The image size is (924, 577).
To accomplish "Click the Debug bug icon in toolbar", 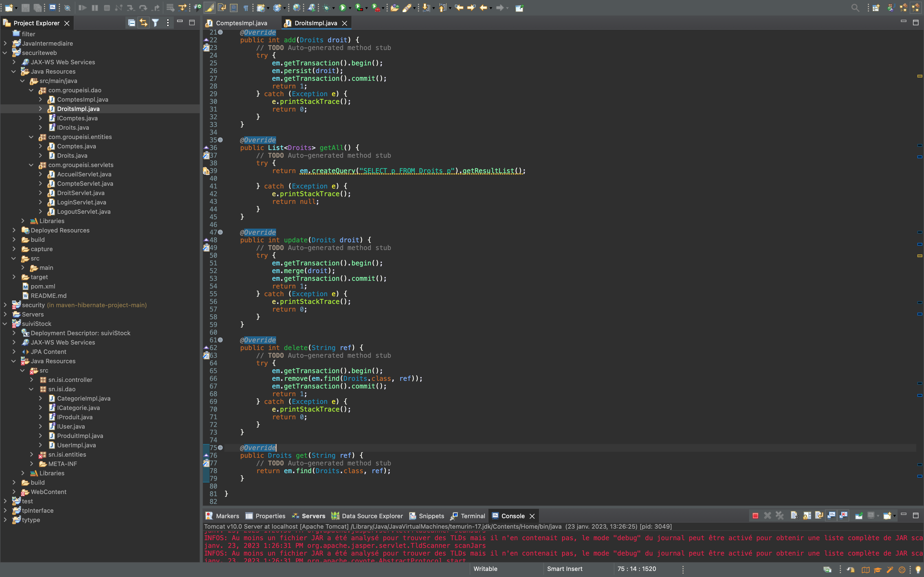I will coord(327,8).
